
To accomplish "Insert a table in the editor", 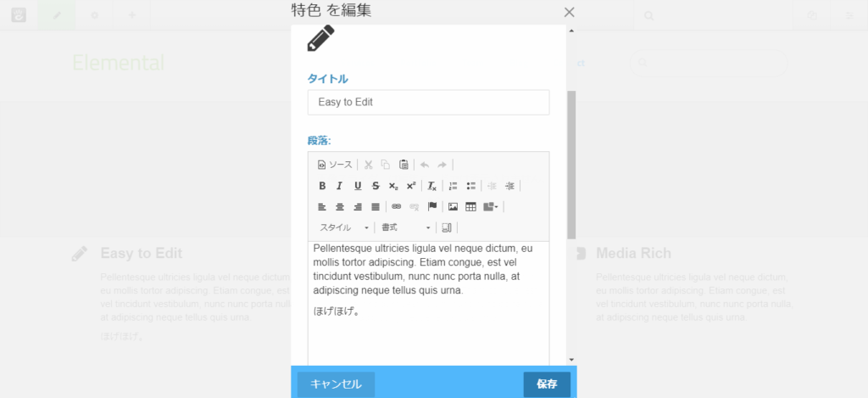I will point(471,206).
